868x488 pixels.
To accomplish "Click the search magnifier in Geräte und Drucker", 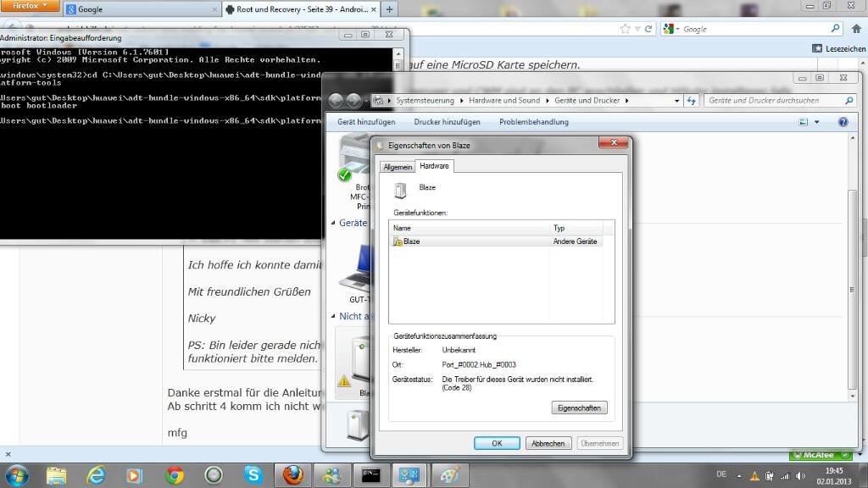I will click(849, 101).
